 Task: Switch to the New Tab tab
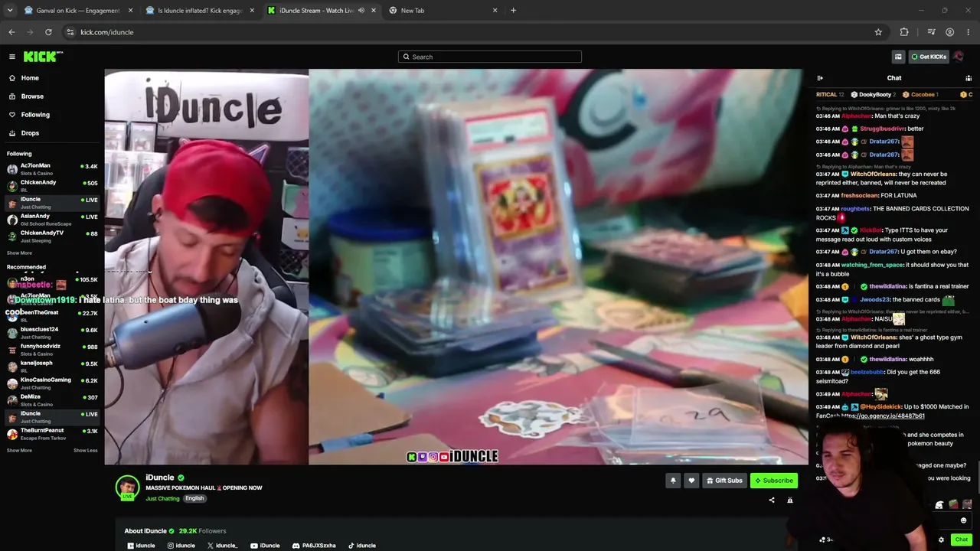(444, 11)
